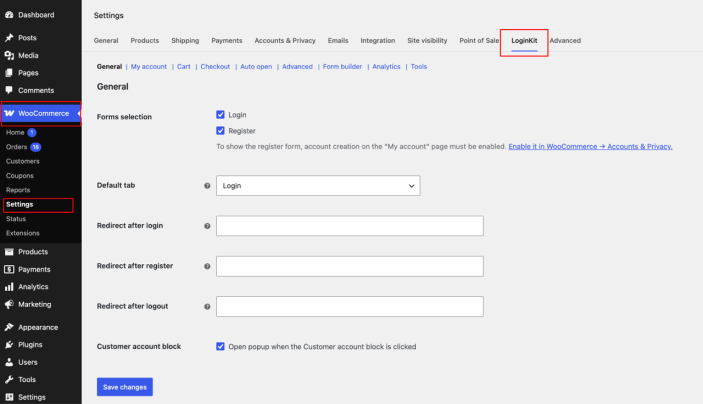Select the General sub-section
Viewport: 703px width, 404px height.
click(x=109, y=66)
